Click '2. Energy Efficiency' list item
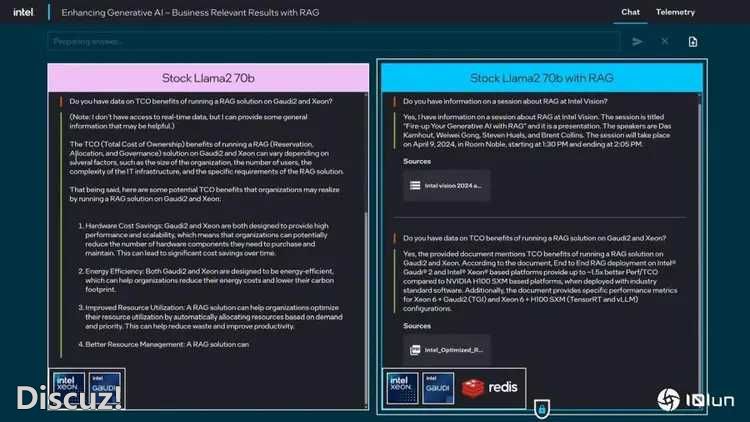Screen dimensions: 750x422 [x=206, y=280]
